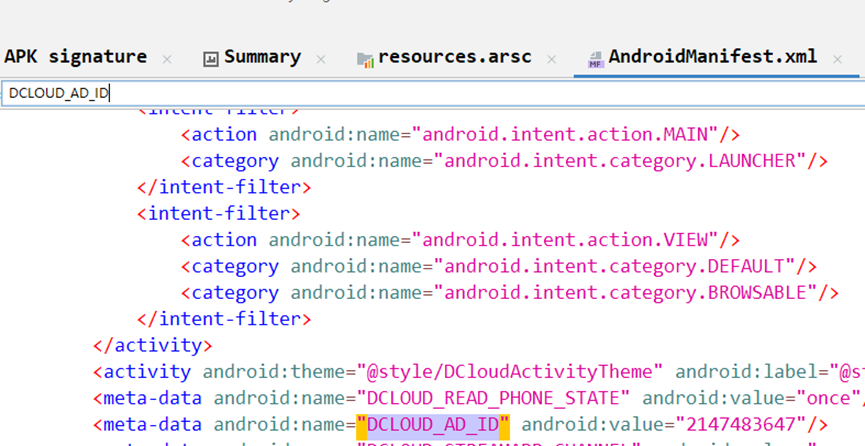This screenshot has width=865, height=446.
Task: Place cursor on android.intent.action.VIEW
Action: [566, 240]
